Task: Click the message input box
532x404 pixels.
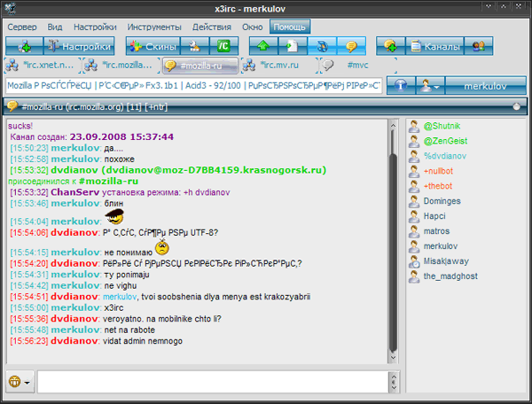Action: pos(213,382)
